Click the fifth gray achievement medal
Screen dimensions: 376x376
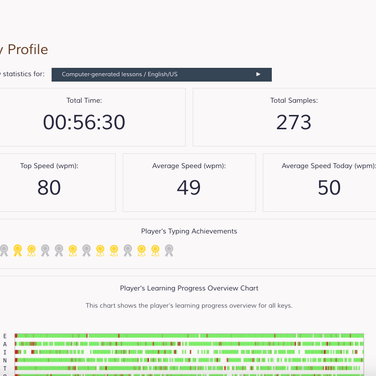pos(128,250)
